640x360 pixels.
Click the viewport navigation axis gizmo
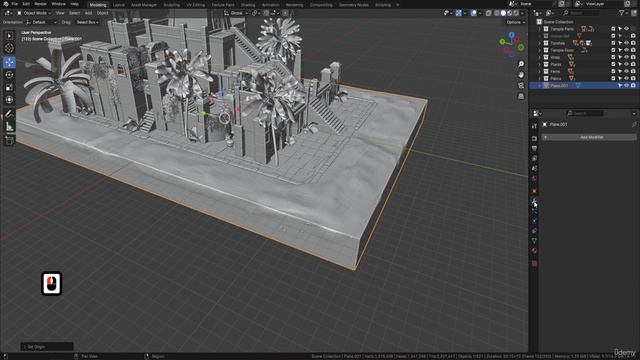point(511,44)
